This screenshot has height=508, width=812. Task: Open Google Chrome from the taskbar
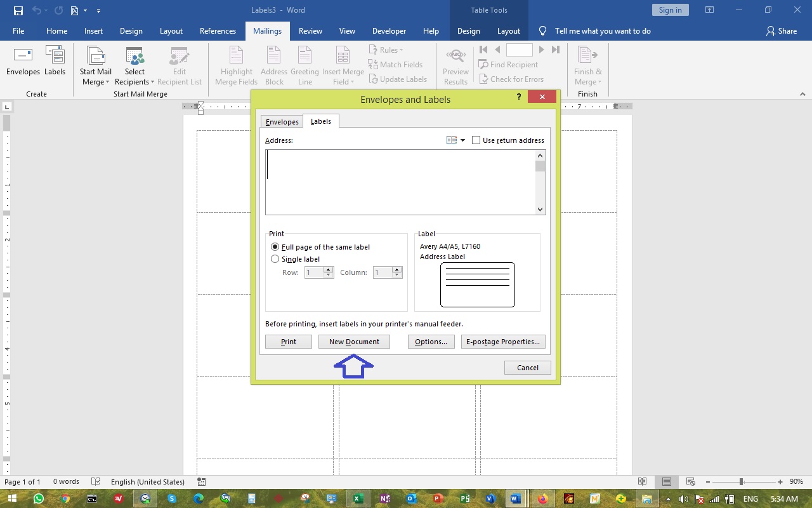[65, 498]
